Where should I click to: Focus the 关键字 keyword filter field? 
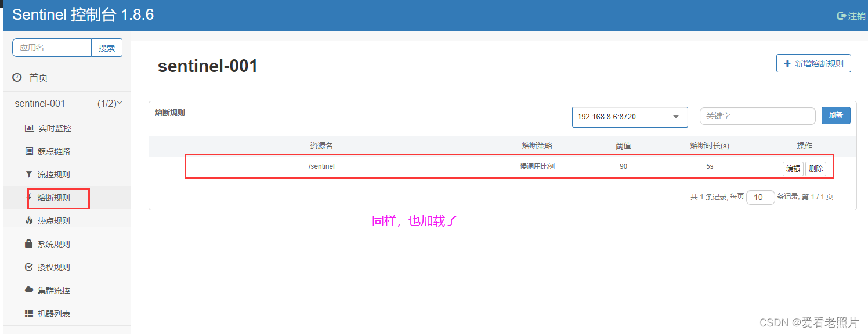pyautogui.click(x=758, y=116)
